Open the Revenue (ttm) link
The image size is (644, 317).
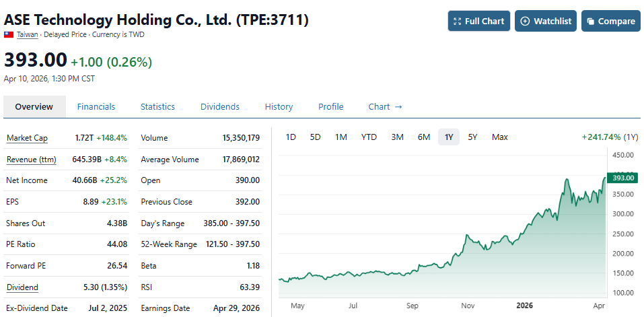pyautogui.click(x=31, y=160)
